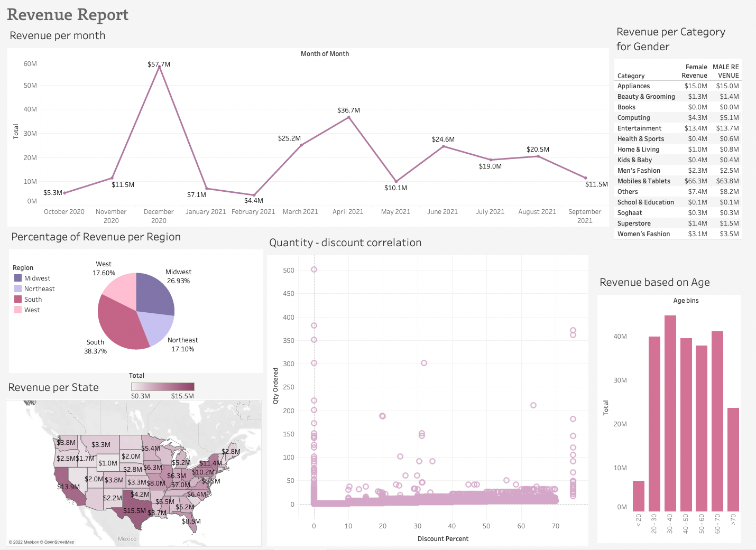The image size is (756, 550).
Task: Click the Northeast pie slice
Action: pos(157,327)
